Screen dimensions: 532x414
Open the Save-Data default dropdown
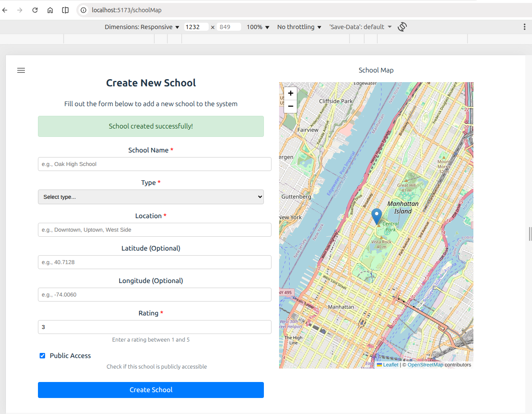click(360, 27)
